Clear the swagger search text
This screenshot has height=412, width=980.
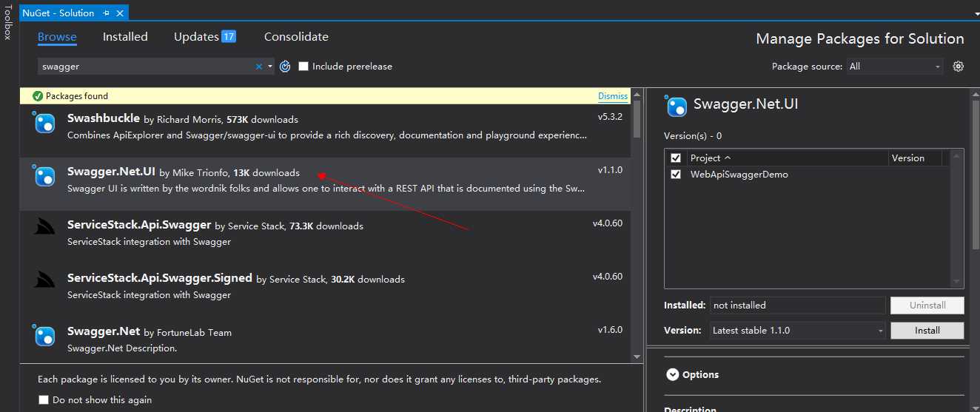(259, 67)
